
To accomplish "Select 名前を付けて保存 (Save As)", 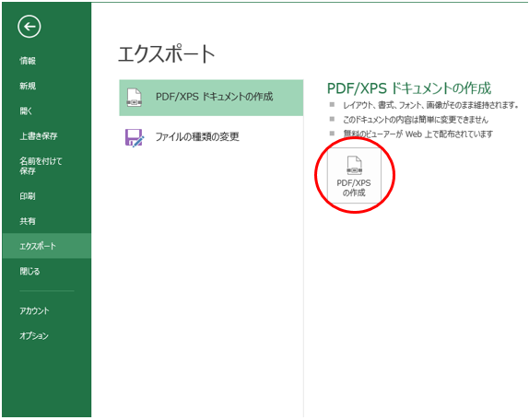I will [x=41, y=166].
